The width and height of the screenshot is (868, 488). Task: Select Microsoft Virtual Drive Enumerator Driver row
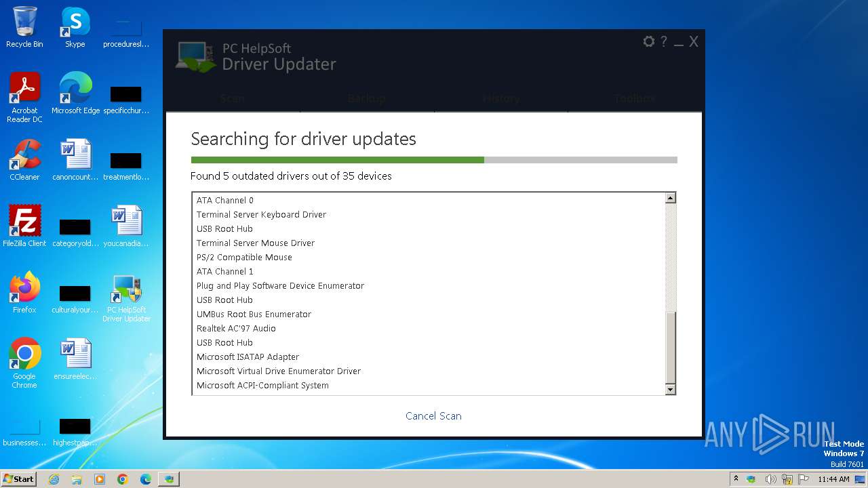tap(429, 371)
